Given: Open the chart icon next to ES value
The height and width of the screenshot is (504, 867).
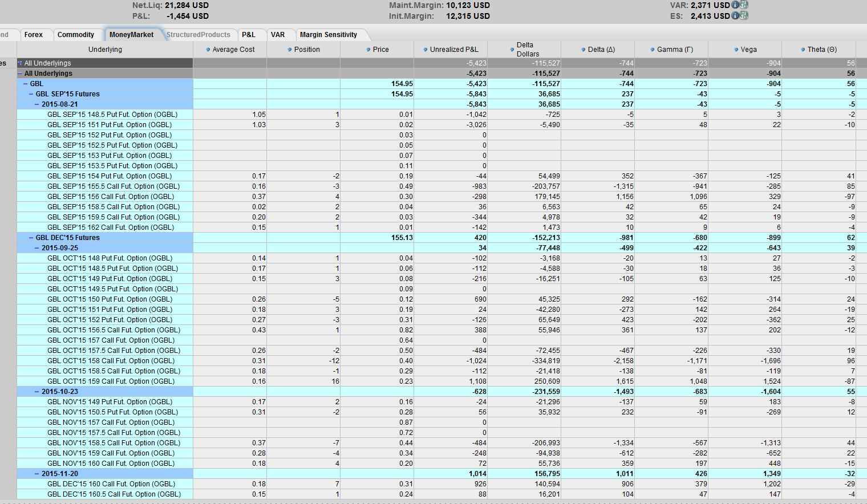Looking at the screenshot, I should (744, 16).
